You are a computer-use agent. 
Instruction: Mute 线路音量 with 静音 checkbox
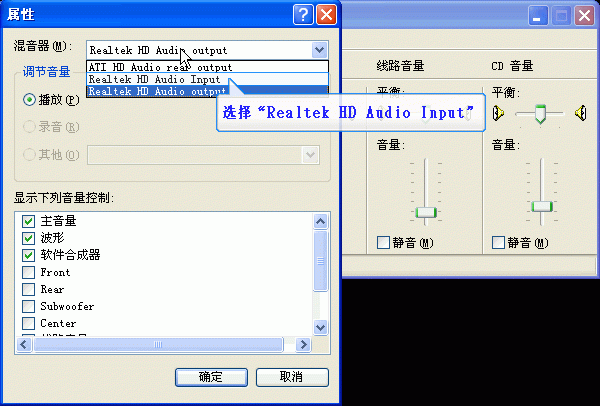(x=383, y=243)
